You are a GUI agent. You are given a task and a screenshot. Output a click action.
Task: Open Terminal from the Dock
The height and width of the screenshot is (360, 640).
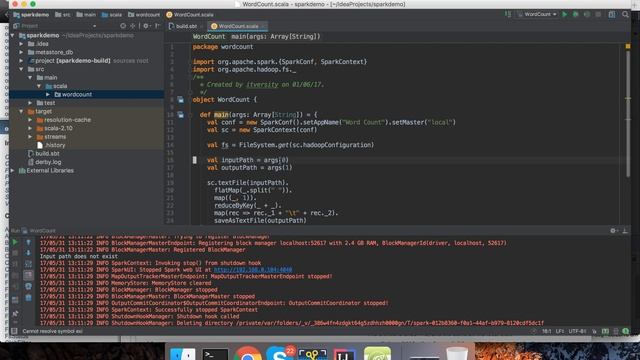pos(215,353)
